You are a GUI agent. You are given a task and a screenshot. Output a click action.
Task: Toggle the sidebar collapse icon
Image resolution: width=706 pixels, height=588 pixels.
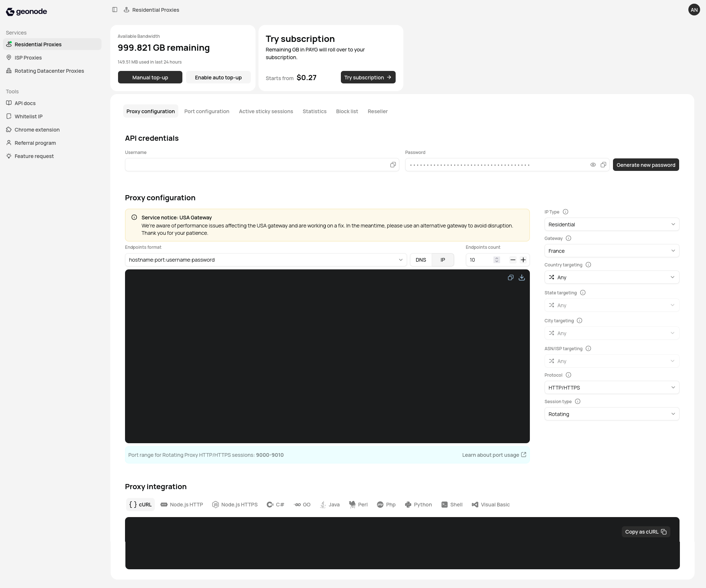point(115,10)
